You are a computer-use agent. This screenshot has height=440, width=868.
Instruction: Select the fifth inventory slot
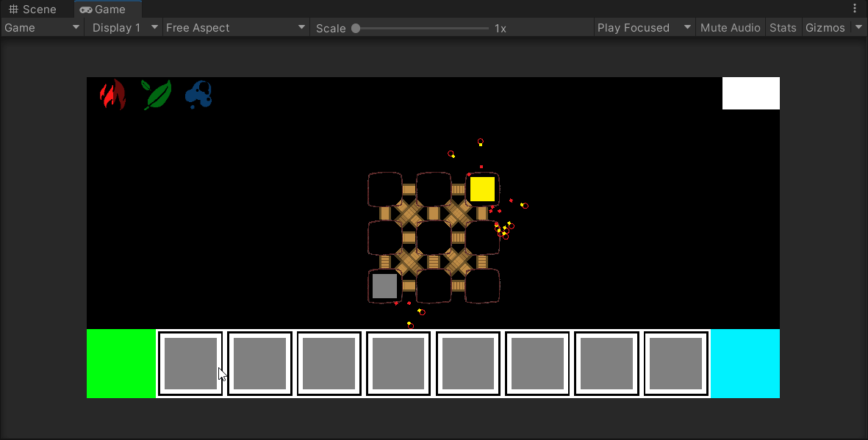click(468, 364)
